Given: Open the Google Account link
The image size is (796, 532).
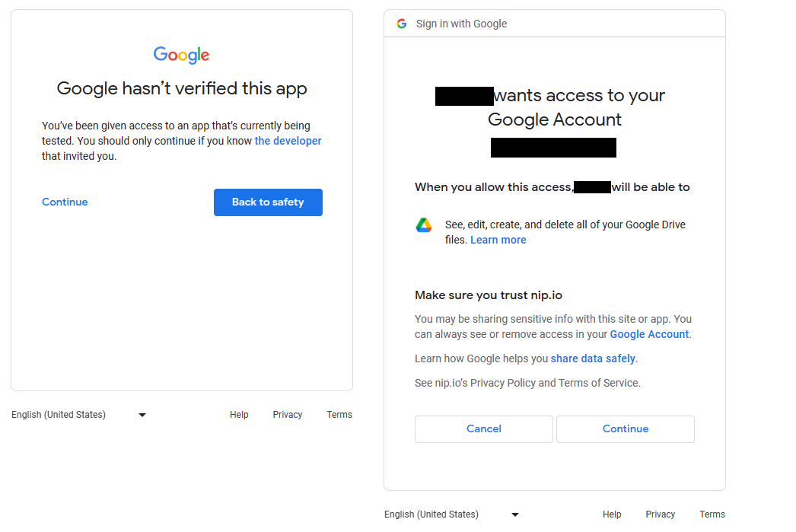Looking at the screenshot, I should 649,334.
